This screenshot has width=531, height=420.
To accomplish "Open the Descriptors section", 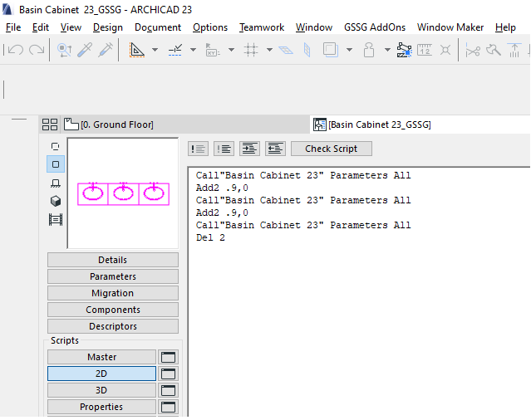I will [113, 326].
